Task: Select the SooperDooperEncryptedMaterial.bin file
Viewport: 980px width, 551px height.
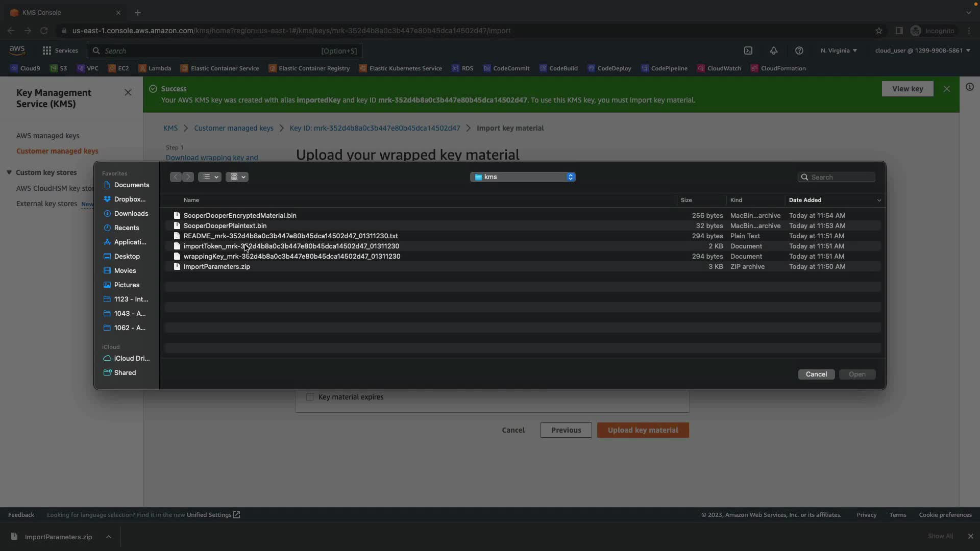Action: tap(240, 216)
